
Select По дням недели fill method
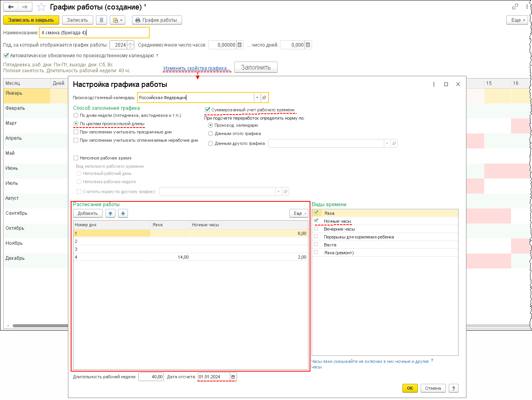click(x=76, y=115)
